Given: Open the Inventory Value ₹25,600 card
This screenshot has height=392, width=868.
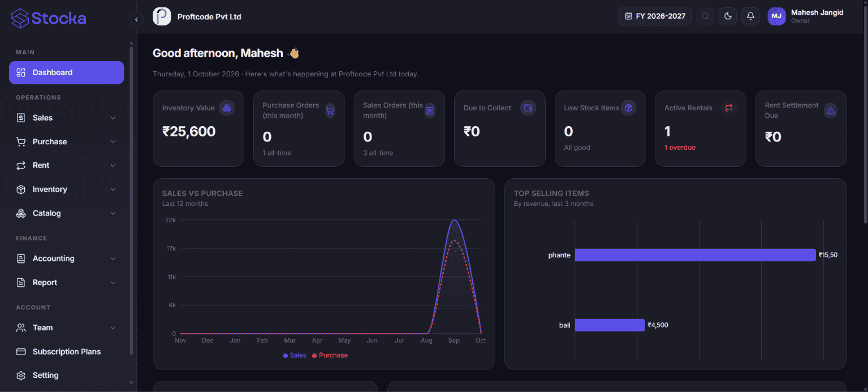Looking at the screenshot, I should [198, 129].
